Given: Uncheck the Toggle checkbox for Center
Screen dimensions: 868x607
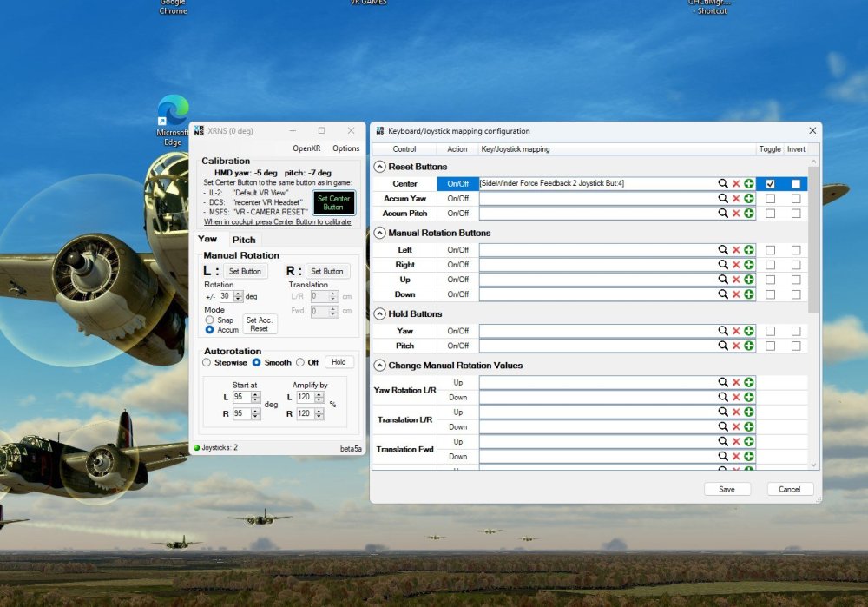Looking at the screenshot, I should (770, 184).
